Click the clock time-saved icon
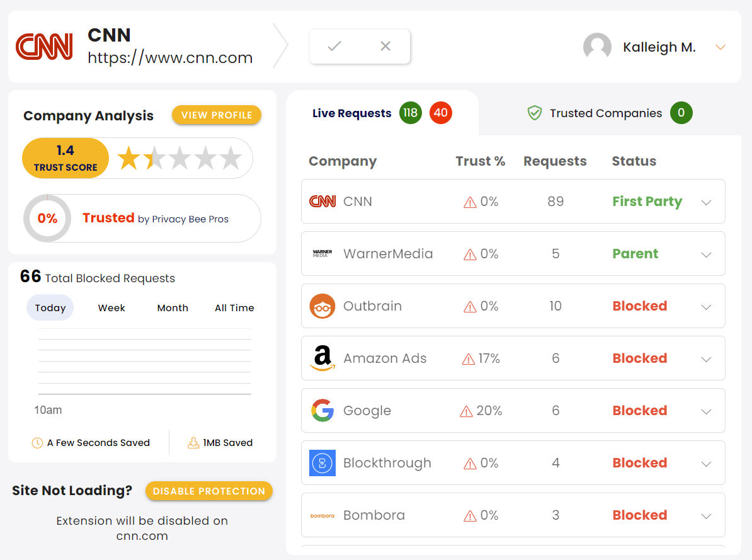This screenshot has height=560, width=752. pos(37,443)
